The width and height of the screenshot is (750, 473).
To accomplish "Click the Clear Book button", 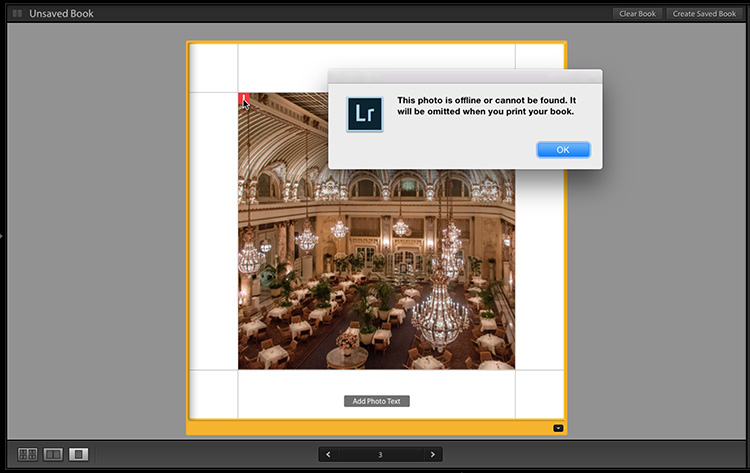I will pos(637,14).
